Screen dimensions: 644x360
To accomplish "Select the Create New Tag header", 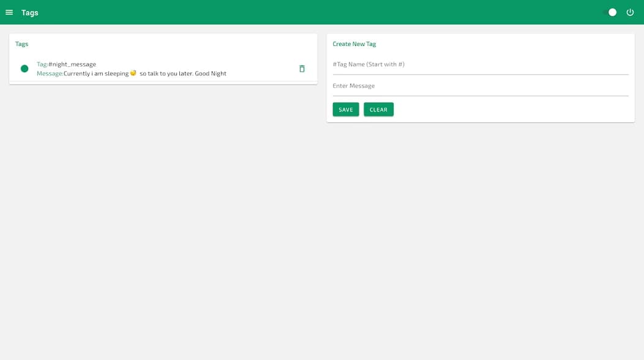I will point(353,43).
